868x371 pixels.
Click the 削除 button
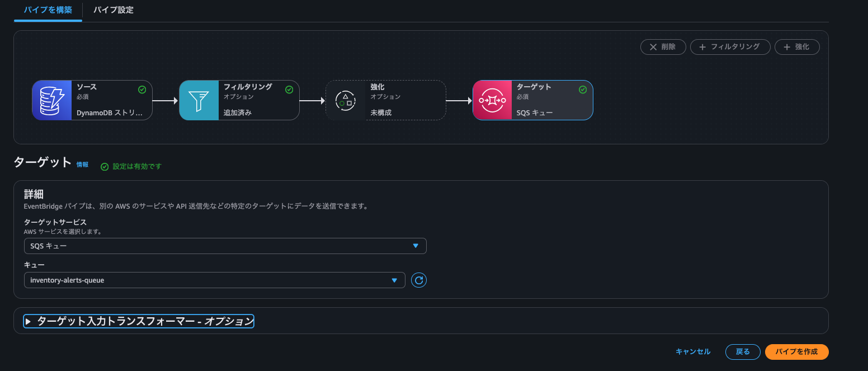[663, 47]
